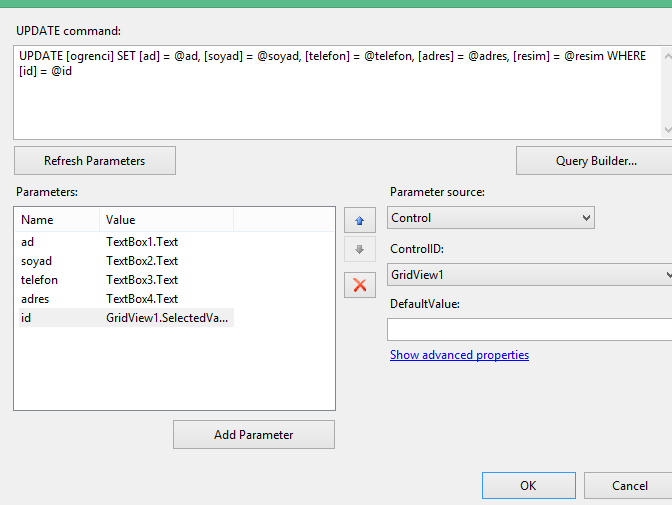
Task: Click Add Parameter button
Action: point(254,435)
